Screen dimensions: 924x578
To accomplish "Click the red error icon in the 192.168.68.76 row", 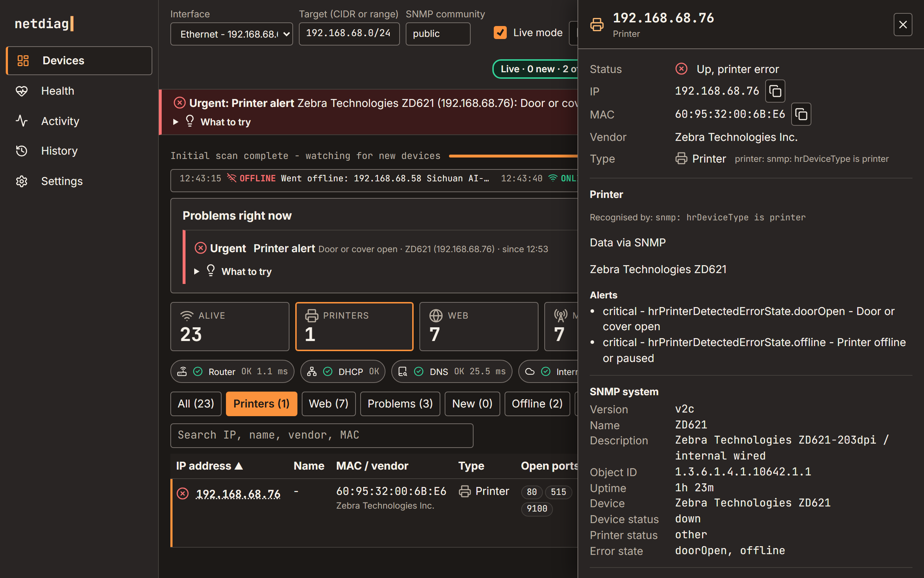I will pyautogui.click(x=183, y=493).
